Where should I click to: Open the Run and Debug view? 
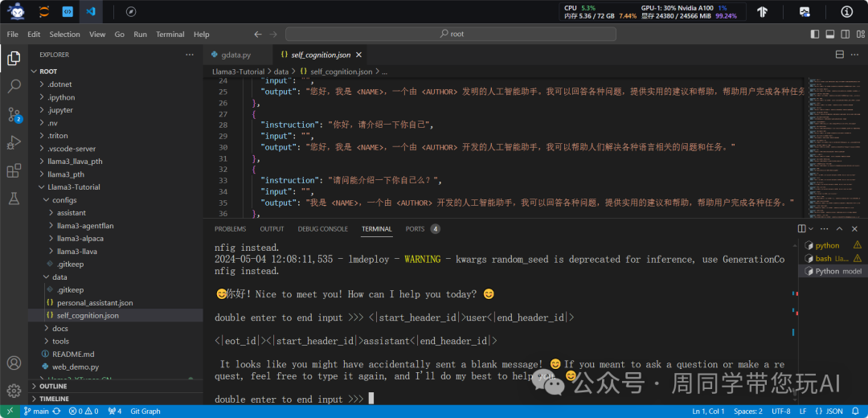pyautogui.click(x=14, y=143)
